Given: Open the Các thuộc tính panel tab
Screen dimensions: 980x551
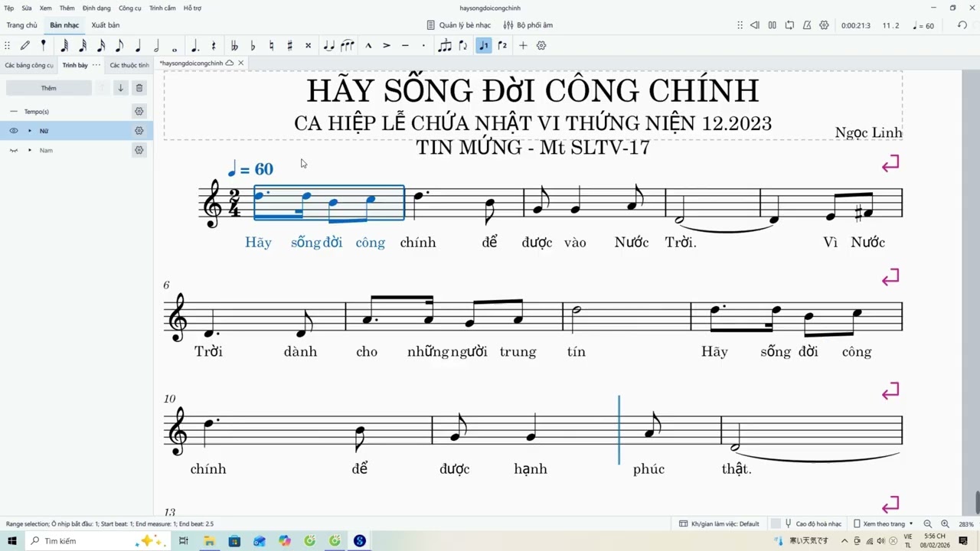Looking at the screenshot, I should 129,65.
